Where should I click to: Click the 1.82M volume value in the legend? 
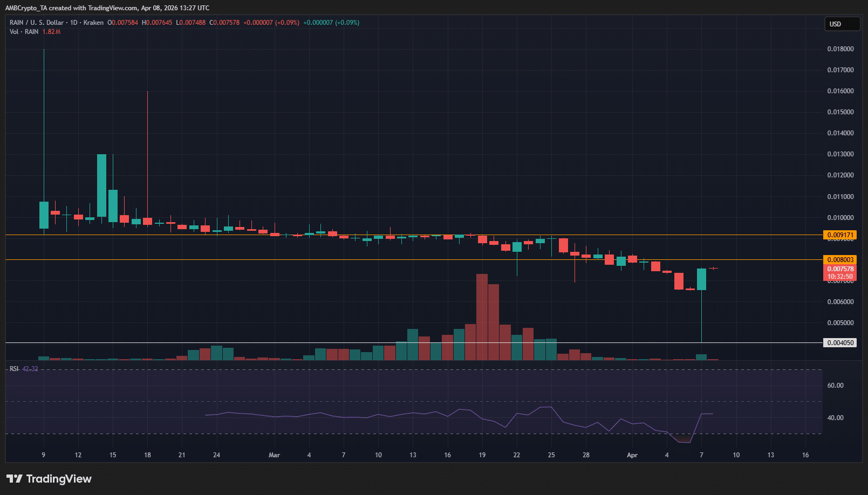pyautogui.click(x=51, y=32)
